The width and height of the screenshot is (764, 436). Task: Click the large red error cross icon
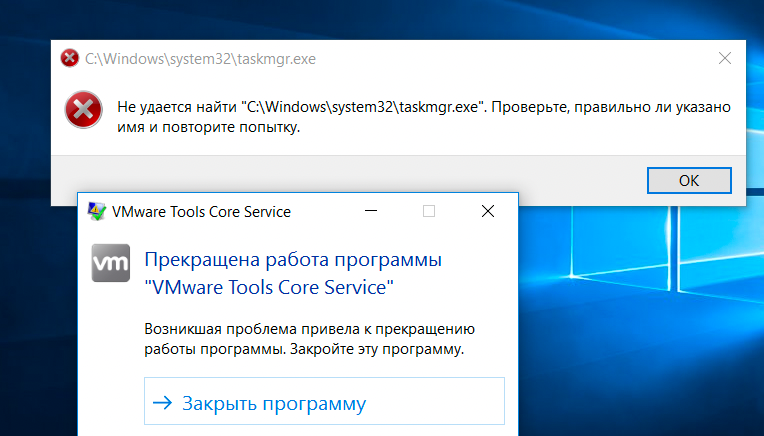point(83,110)
